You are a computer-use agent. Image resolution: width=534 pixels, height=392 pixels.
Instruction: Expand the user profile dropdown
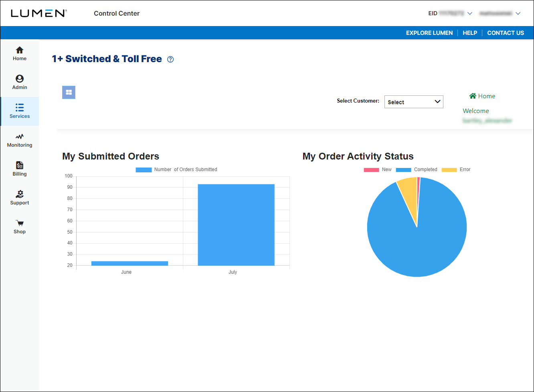coord(518,14)
